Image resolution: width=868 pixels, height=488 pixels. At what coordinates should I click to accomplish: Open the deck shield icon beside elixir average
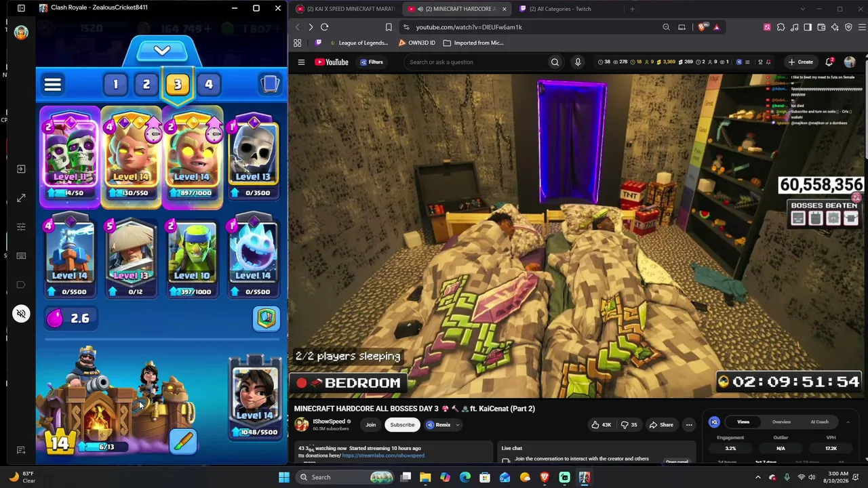coord(267,319)
